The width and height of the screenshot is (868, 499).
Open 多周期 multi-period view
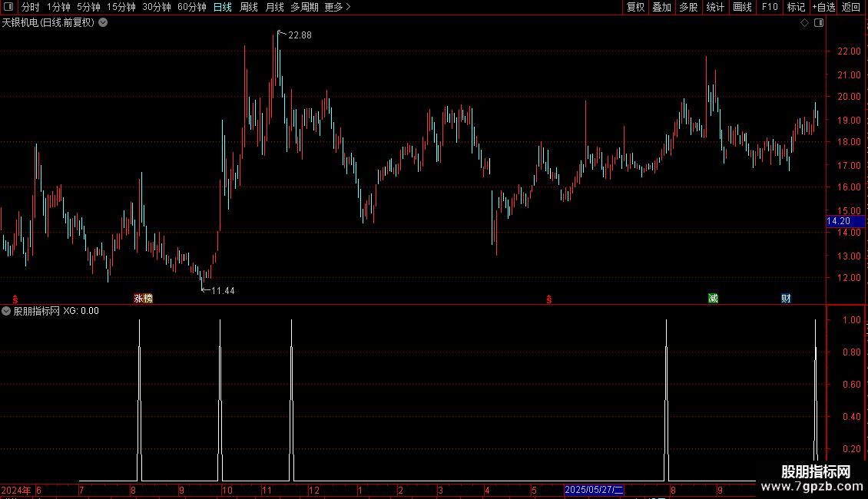[304, 7]
